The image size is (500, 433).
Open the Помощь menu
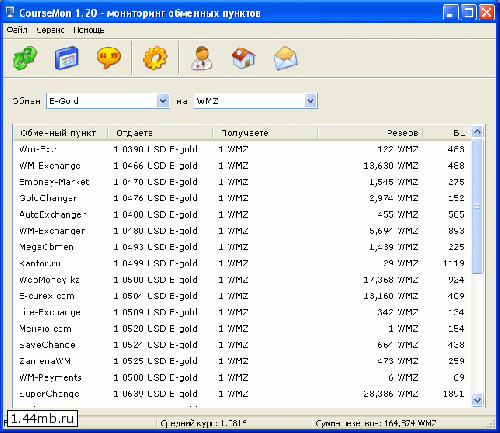point(89,30)
